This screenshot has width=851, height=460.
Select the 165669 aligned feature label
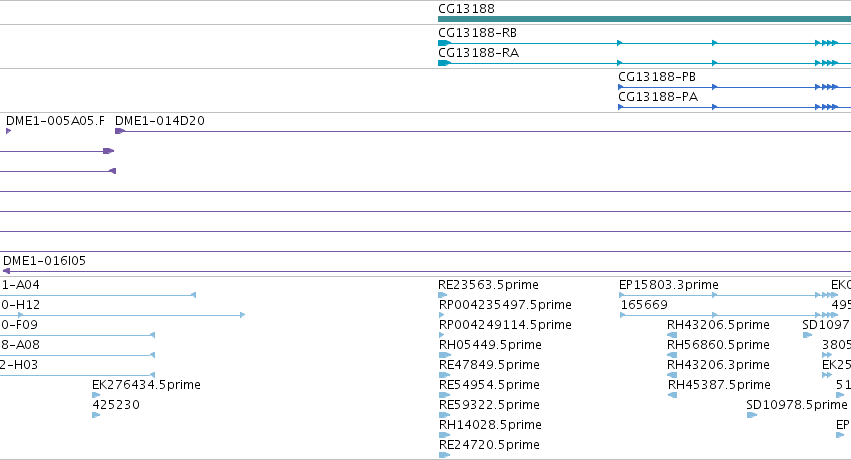tap(644, 305)
